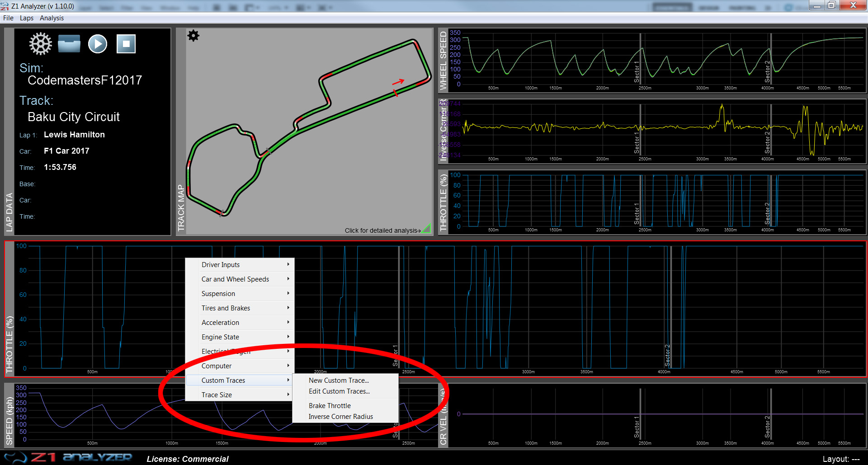868x465 pixels.
Task: Open track map settings gear
Action: point(193,36)
